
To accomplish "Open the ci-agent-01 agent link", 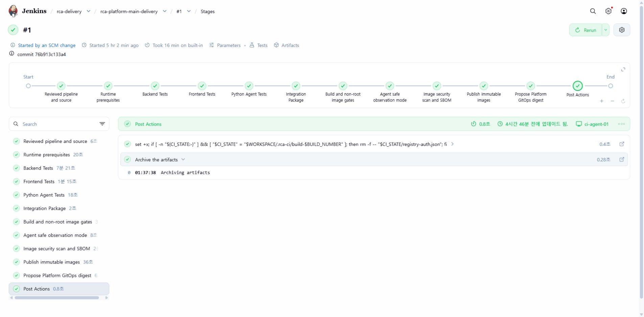I will point(592,124).
